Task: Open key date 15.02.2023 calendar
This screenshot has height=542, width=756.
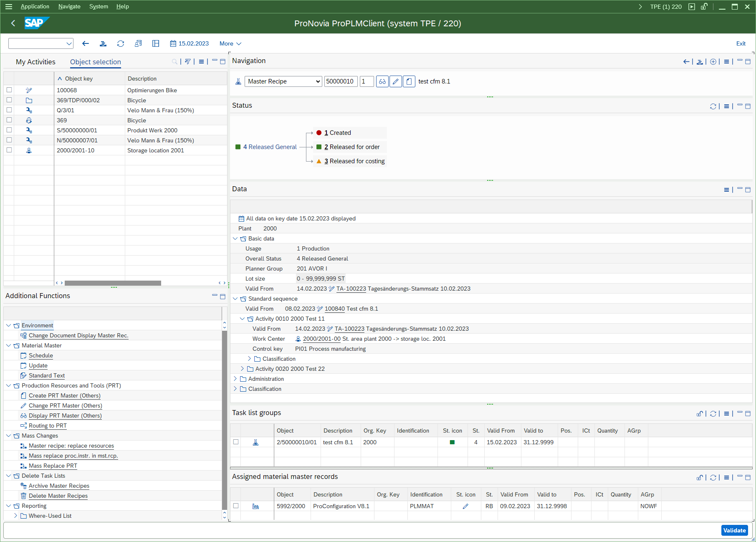Action: click(189, 43)
